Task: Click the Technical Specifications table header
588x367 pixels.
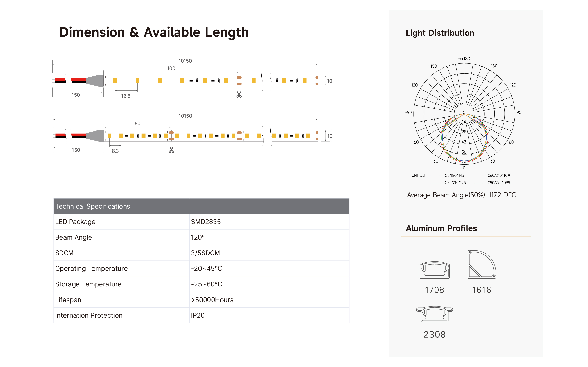Action: pyautogui.click(x=202, y=206)
